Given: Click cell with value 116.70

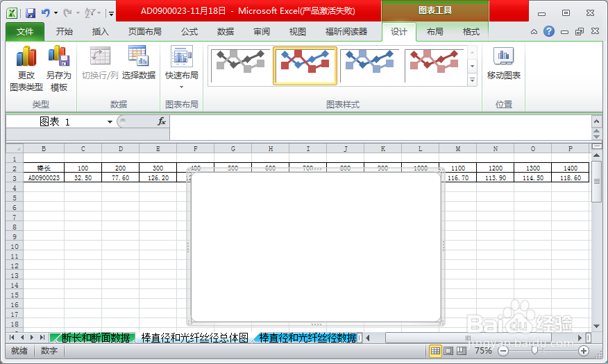Looking at the screenshot, I should 458,178.
